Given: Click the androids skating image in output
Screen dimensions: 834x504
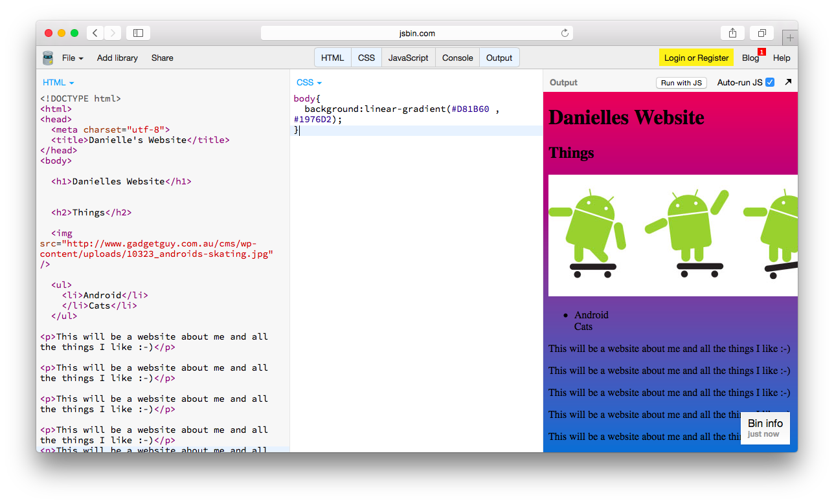Looking at the screenshot, I should pos(673,236).
